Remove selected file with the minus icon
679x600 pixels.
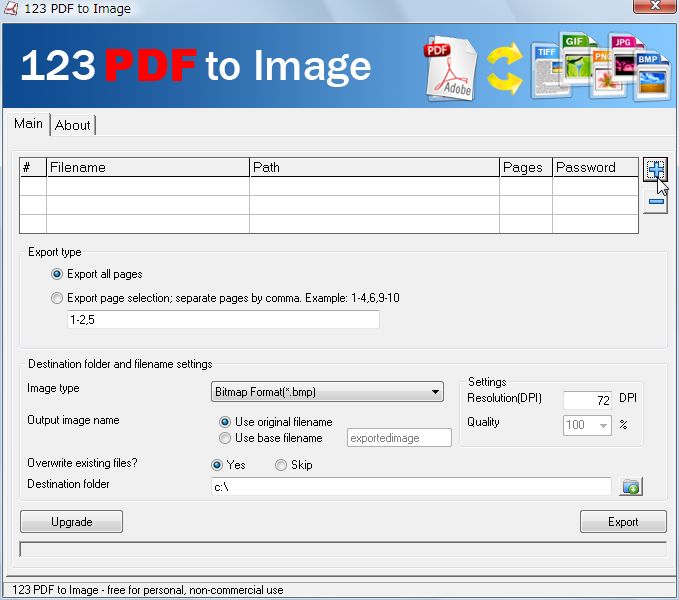coord(655,201)
